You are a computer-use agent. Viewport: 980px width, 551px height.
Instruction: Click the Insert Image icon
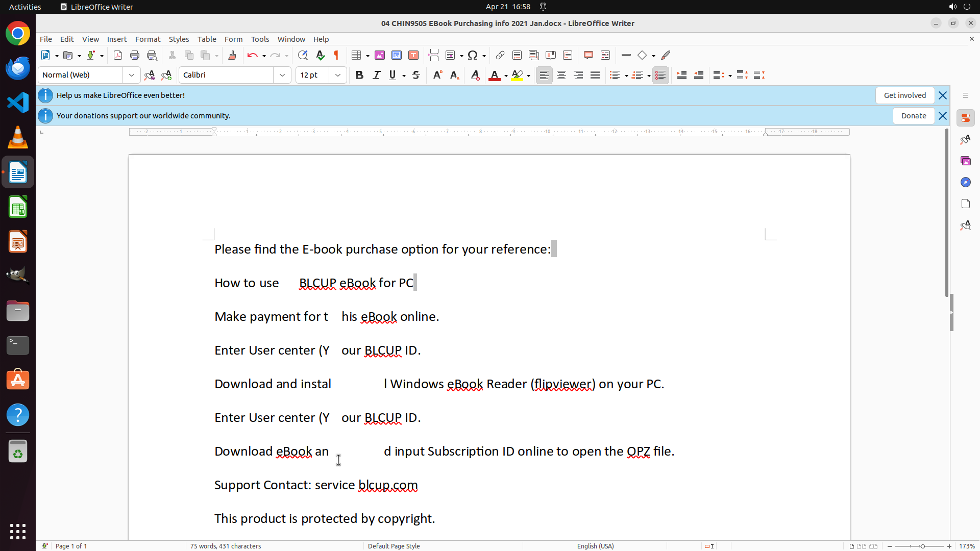click(380, 55)
